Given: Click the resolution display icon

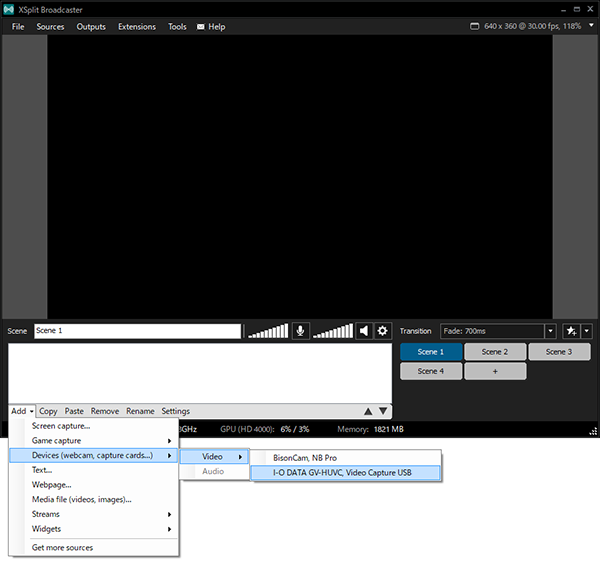Looking at the screenshot, I should (x=474, y=26).
